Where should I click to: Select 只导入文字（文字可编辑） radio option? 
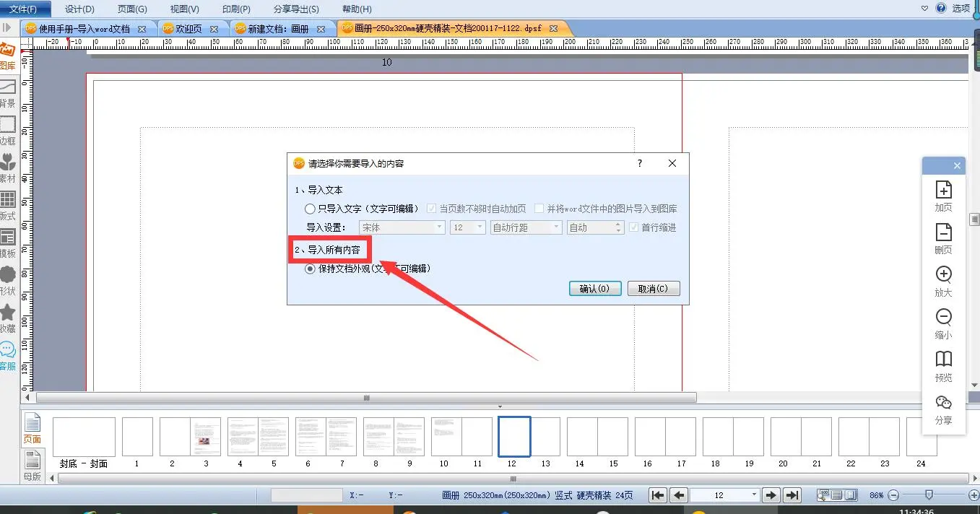tap(362, 209)
